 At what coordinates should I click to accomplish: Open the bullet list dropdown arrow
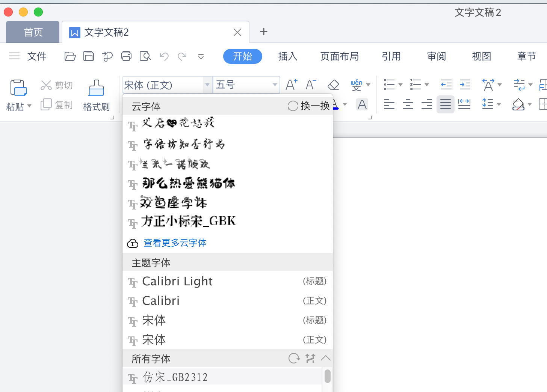click(x=400, y=85)
